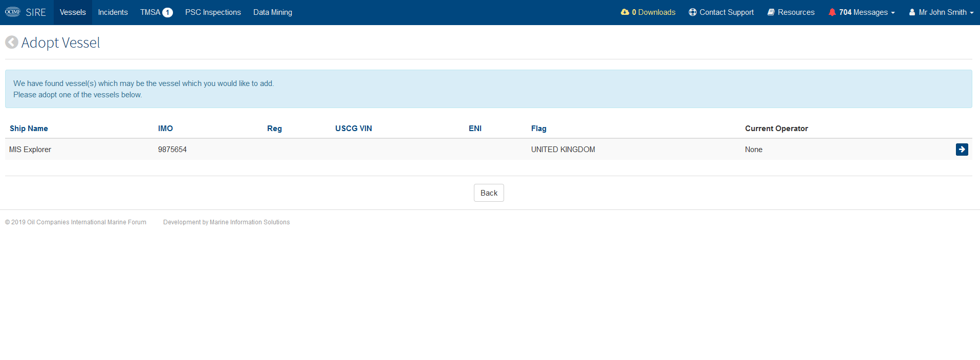Click the Adopt Vessel page title
980x360 pixels.
60,43
